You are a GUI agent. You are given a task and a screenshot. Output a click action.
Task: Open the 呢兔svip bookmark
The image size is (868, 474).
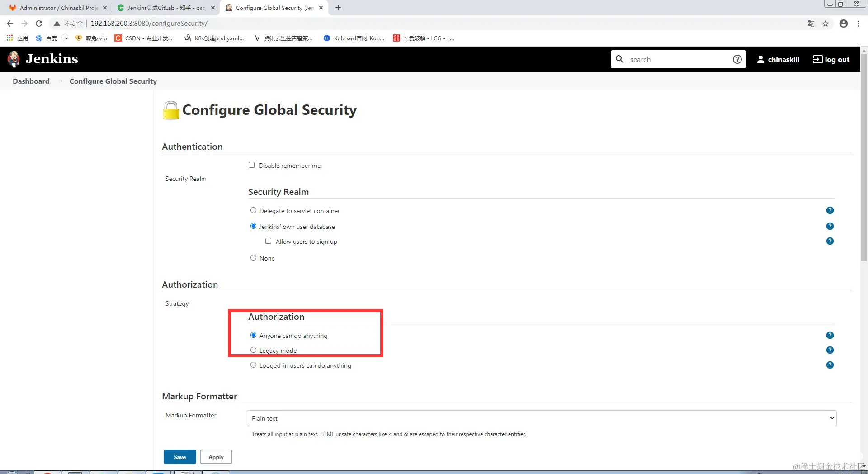pos(91,38)
